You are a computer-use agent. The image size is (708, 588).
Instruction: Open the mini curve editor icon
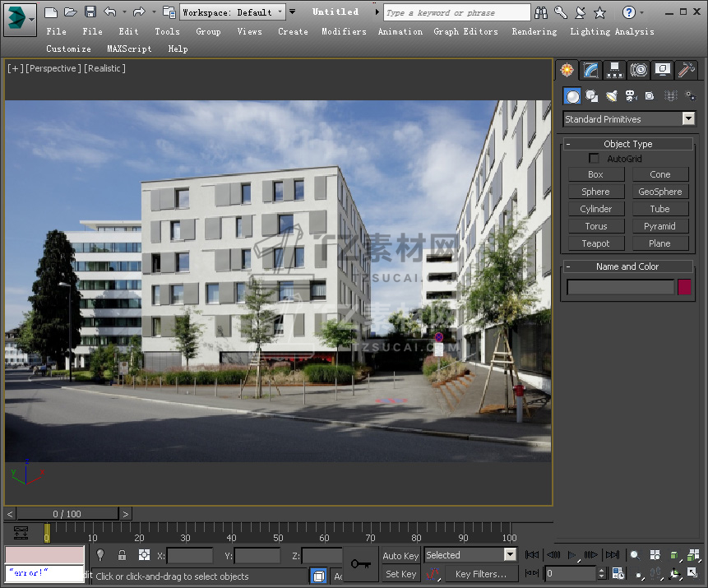[21, 533]
